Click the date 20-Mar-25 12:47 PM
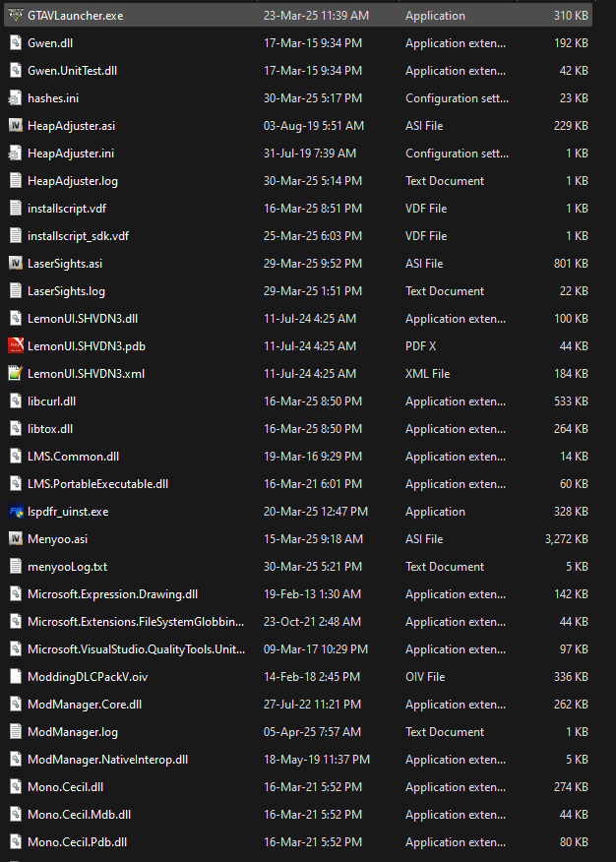This screenshot has width=616, height=862. pos(316,512)
